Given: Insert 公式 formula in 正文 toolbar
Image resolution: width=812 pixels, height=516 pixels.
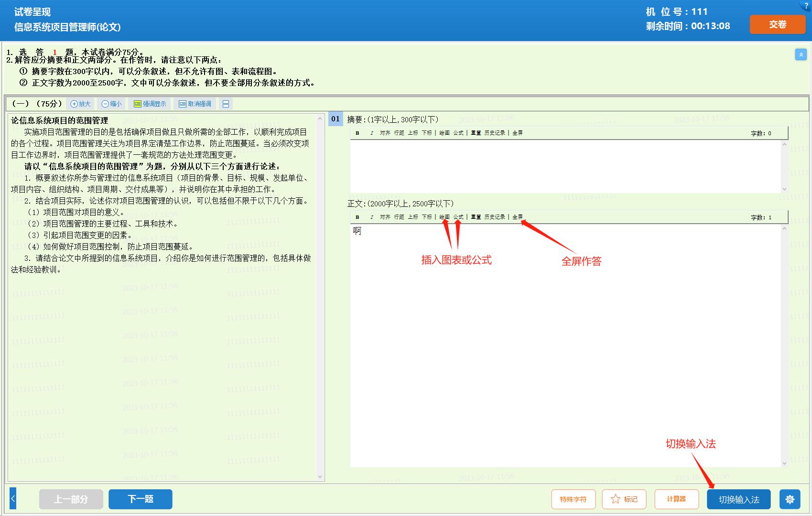Looking at the screenshot, I should point(458,217).
